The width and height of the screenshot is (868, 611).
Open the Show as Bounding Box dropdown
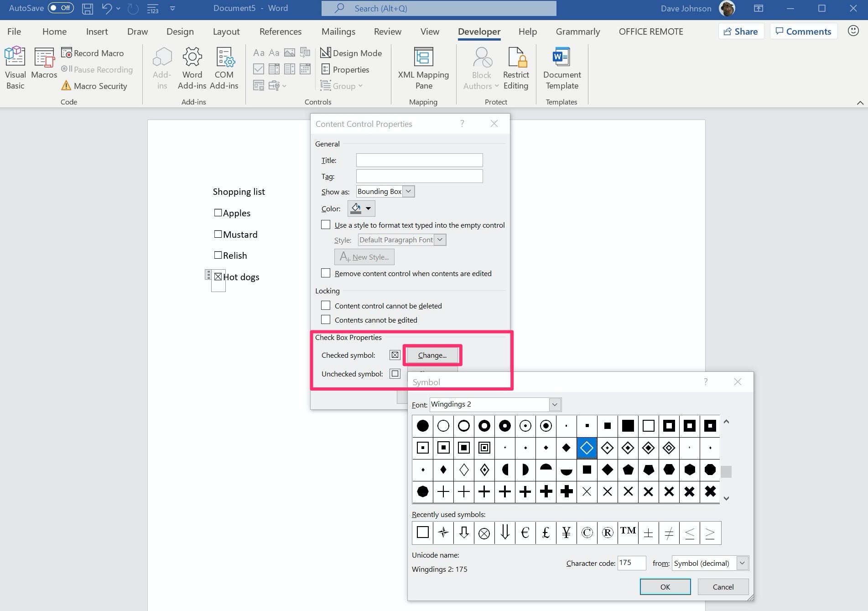coord(408,191)
